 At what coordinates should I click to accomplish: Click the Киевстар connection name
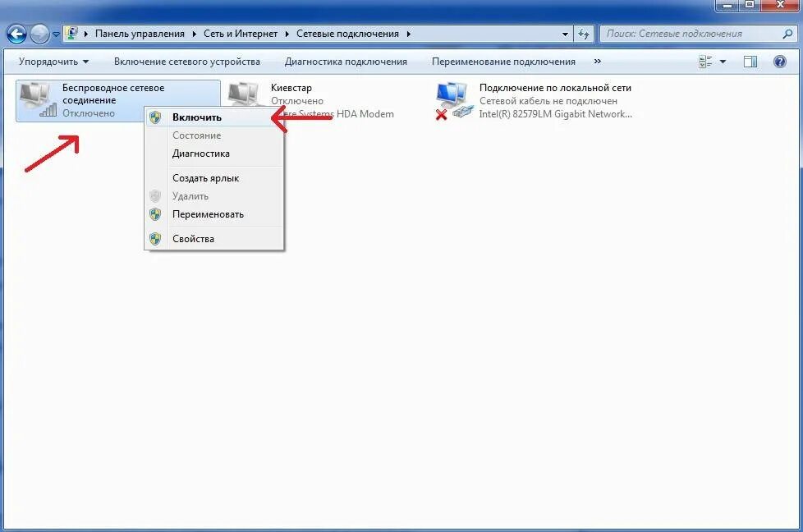[x=291, y=88]
